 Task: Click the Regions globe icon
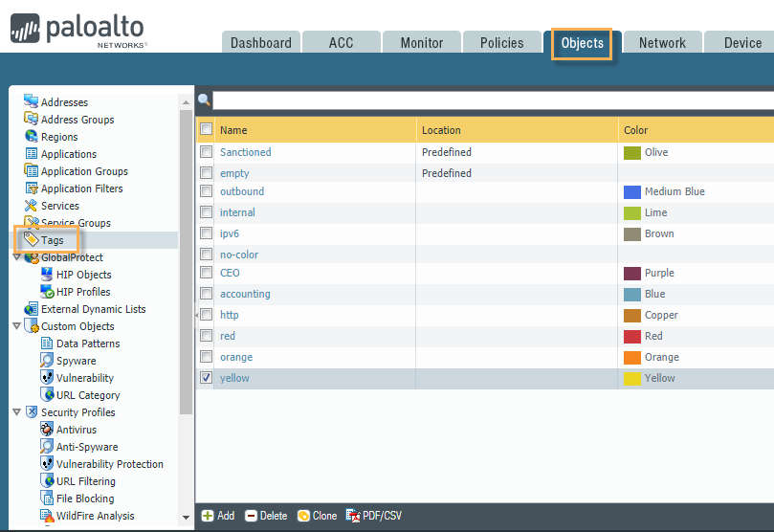32,136
